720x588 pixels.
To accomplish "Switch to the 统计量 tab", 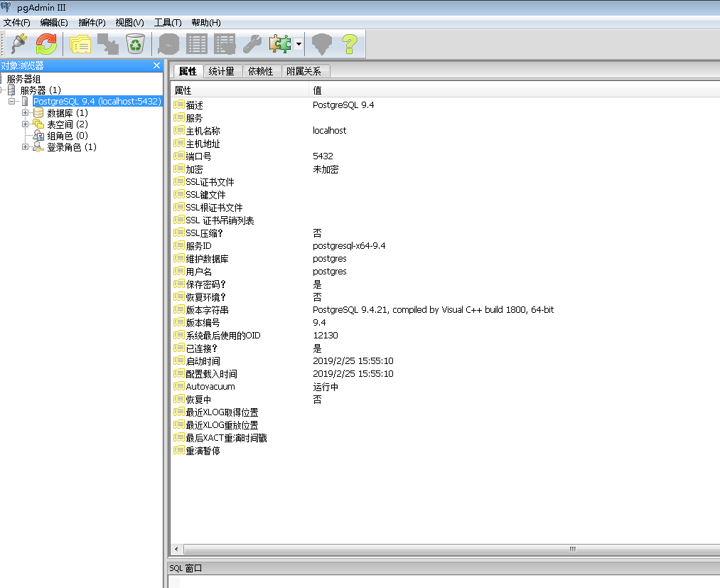I will (x=222, y=71).
